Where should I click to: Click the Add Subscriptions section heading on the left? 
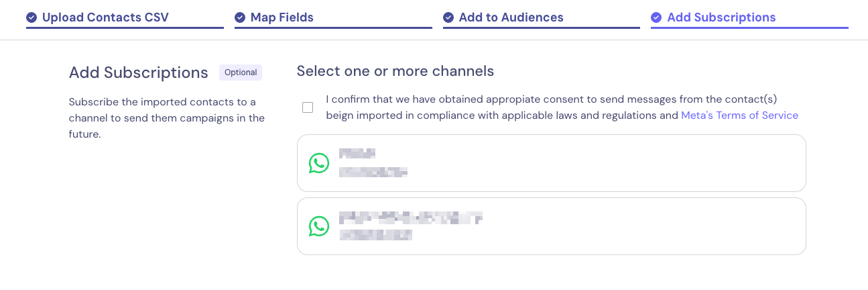click(x=139, y=72)
